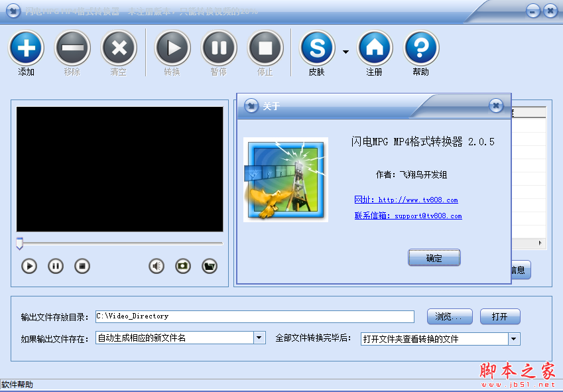Open the skin dropdown arrow next to 皮肤
Viewport: 563px width, 392px height.
point(345,52)
